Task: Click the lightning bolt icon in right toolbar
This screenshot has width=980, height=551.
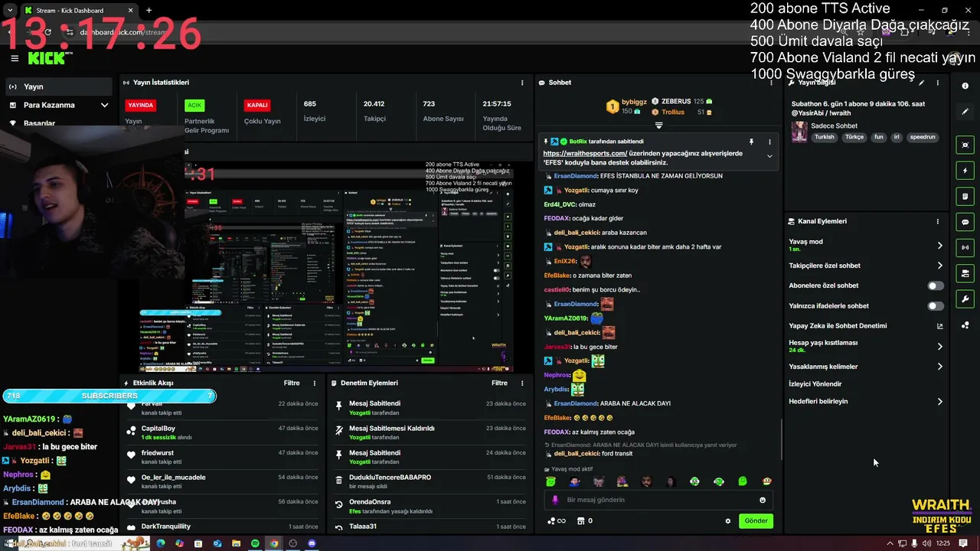Action: 965,171
